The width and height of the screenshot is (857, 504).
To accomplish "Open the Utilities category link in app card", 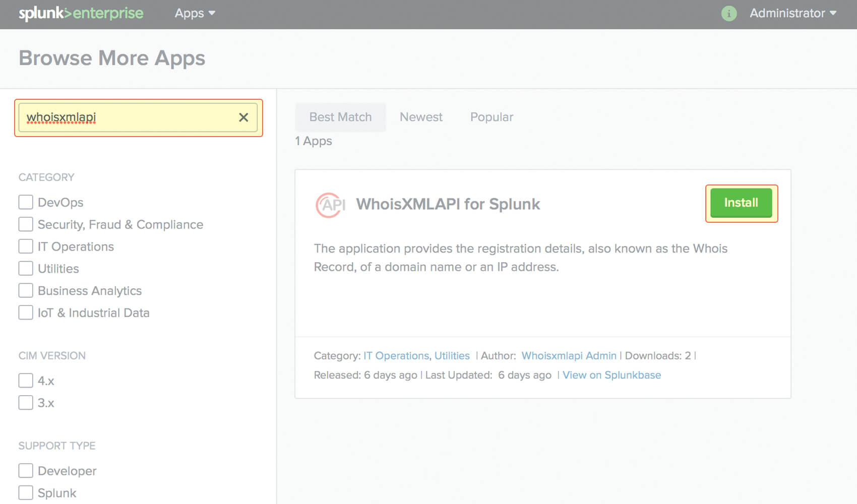I will pyautogui.click(x=452, y=356).
